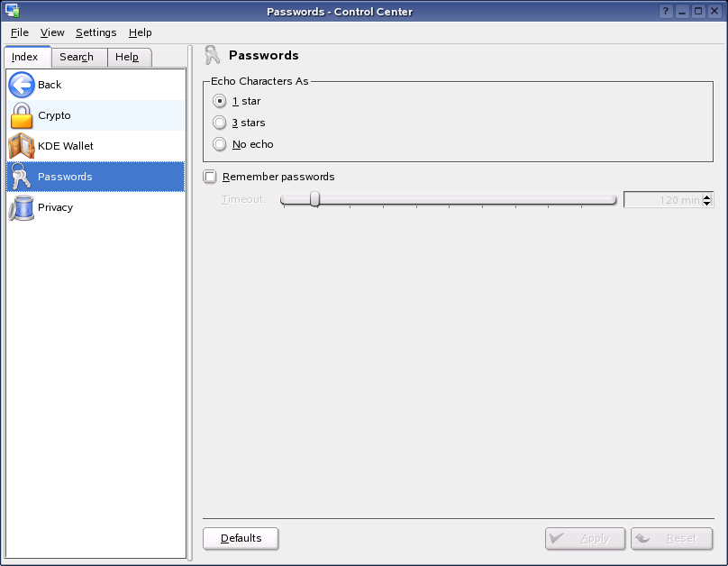Click the Timeout slider handle
This screenshot has height=566, width=728.
[314, 199]
